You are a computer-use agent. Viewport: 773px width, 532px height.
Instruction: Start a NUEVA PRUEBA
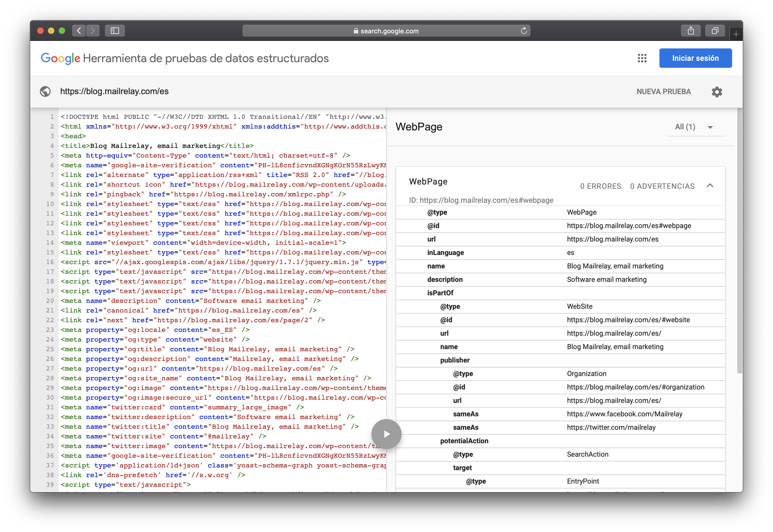(663, 92)
